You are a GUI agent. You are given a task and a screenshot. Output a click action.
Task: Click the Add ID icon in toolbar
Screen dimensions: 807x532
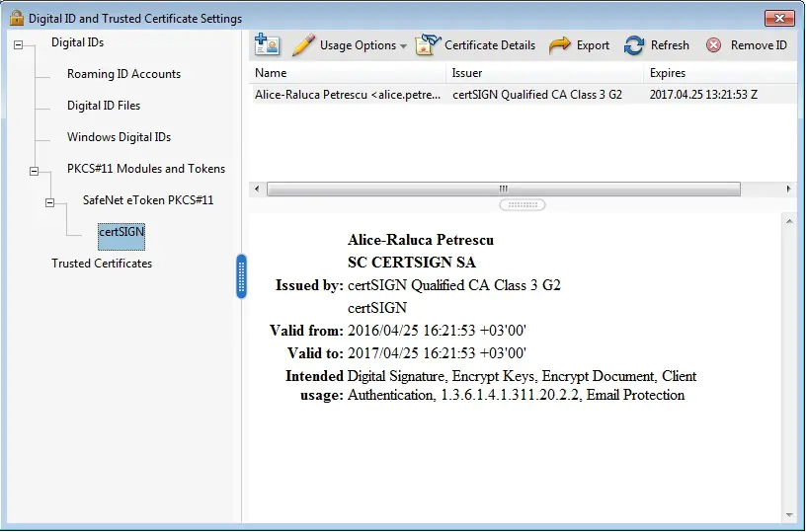267,44
